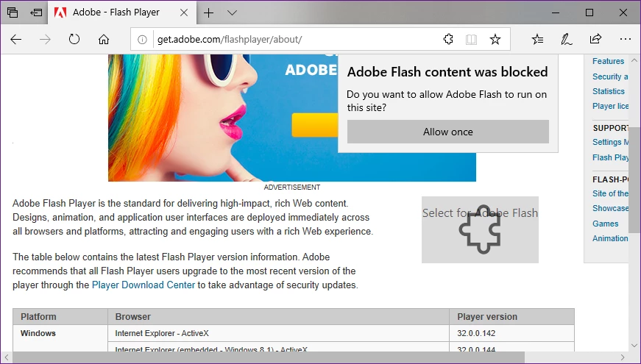Click the scroll up arrow
Screen dimensions: 641x364
point(634,60)
